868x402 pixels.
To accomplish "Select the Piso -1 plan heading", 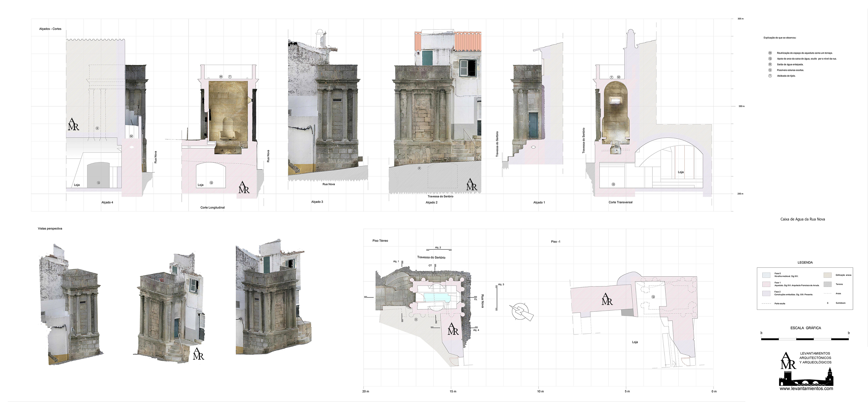I will [555, 242].
